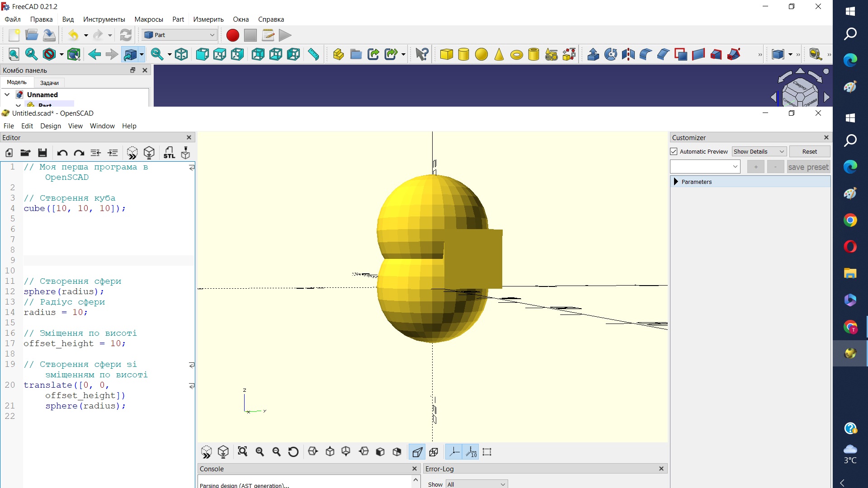Click OpenSCAD Reset View icon
868x488 pixels.
click(293, 452)
